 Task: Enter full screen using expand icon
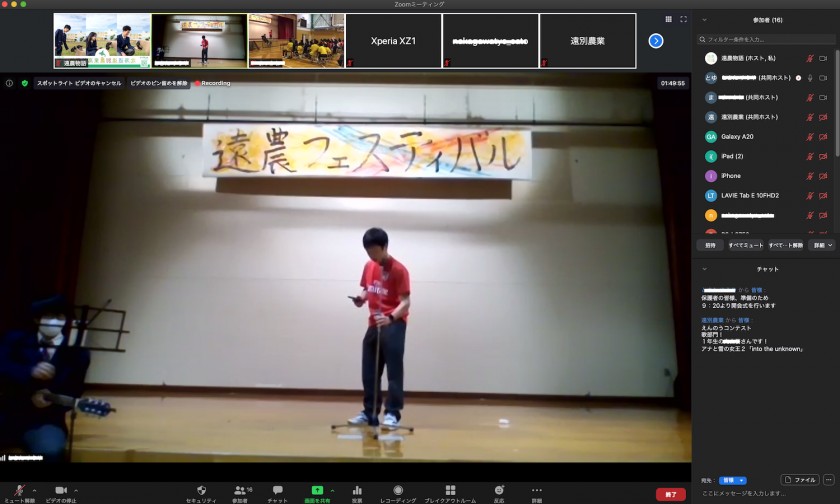tap(684, 19)
